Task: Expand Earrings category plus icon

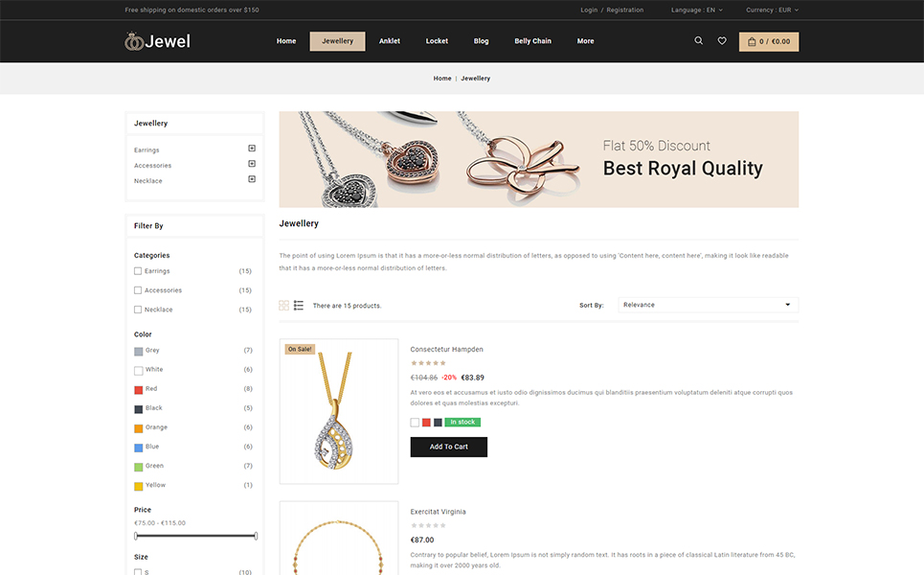Action: (252, 148)
